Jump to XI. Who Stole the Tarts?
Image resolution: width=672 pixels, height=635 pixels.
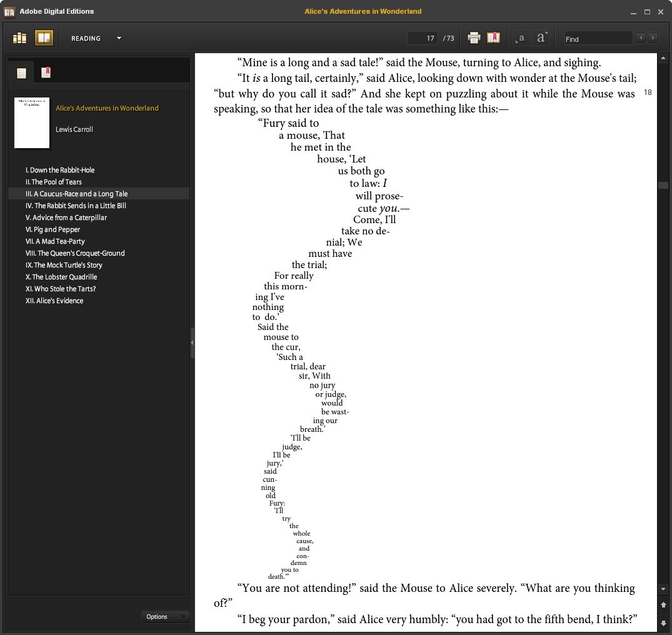pyautogui.click(x=61, y=289)
